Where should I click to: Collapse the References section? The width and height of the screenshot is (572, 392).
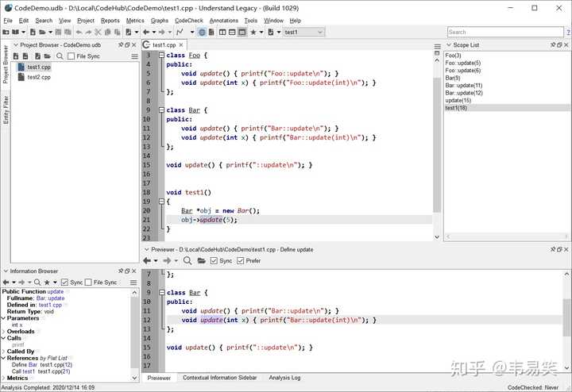point(4,358)
